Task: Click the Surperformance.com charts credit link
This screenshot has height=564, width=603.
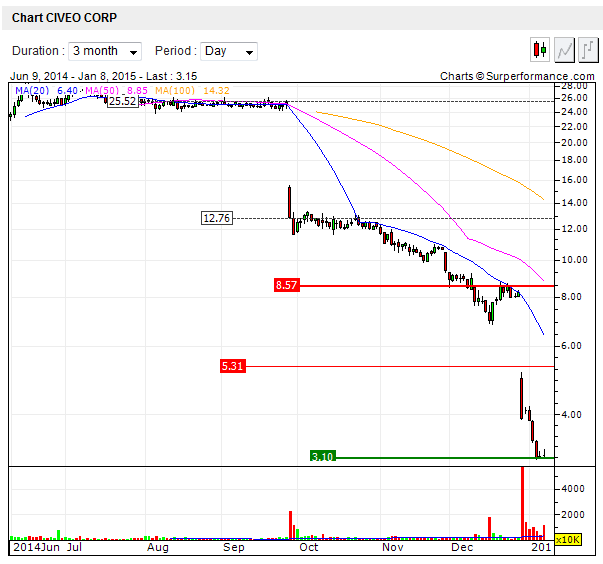Action: (x=517, y=76)
